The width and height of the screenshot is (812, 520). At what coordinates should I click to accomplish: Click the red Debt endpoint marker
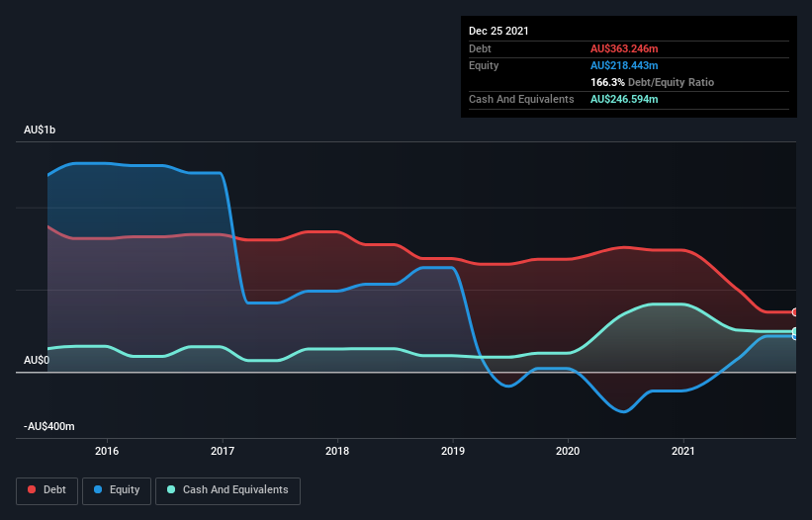(x=795, y=312)
